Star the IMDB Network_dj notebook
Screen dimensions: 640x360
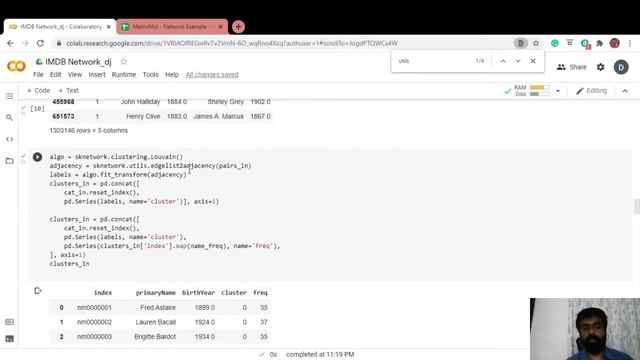124,62
